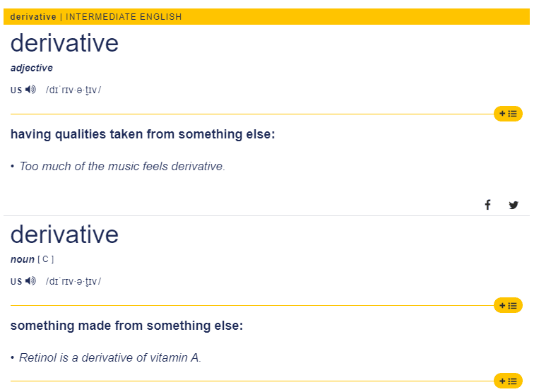
Task: Share entry on Facebook
Action: 487,205
